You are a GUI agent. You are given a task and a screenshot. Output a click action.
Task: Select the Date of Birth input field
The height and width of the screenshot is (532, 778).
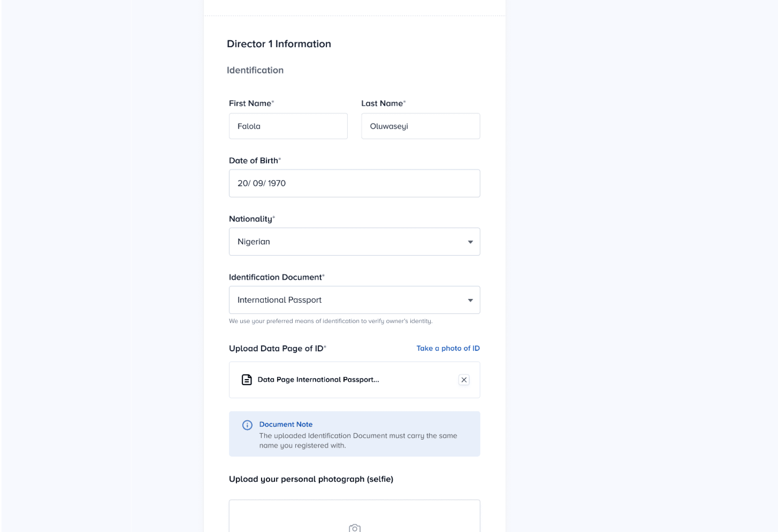(x=355, y=183)
